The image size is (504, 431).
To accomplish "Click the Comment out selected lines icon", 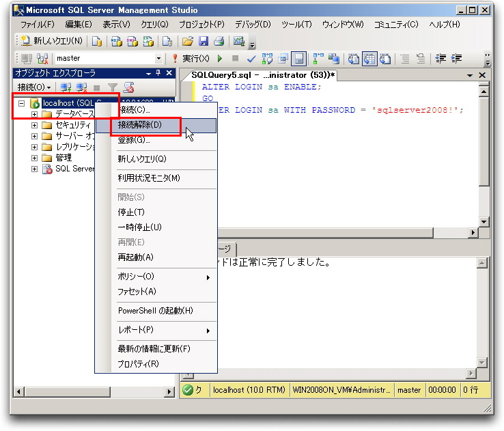I will 405,59.
